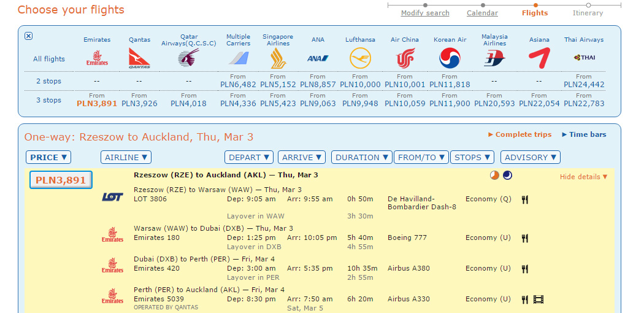The width and height of the screenshot is (644, 313).
Task: Click the Singapore Airlines logo
Action: pos(278,58)
